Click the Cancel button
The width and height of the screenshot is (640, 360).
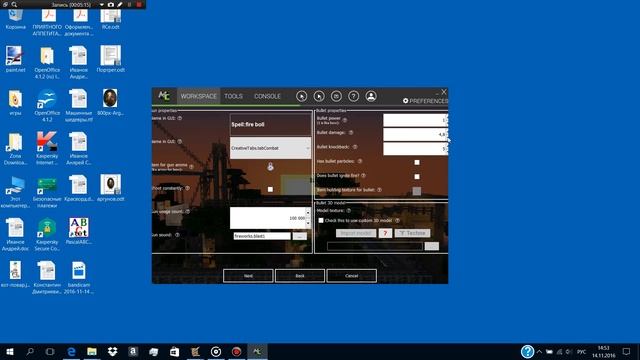coord(351,276)
